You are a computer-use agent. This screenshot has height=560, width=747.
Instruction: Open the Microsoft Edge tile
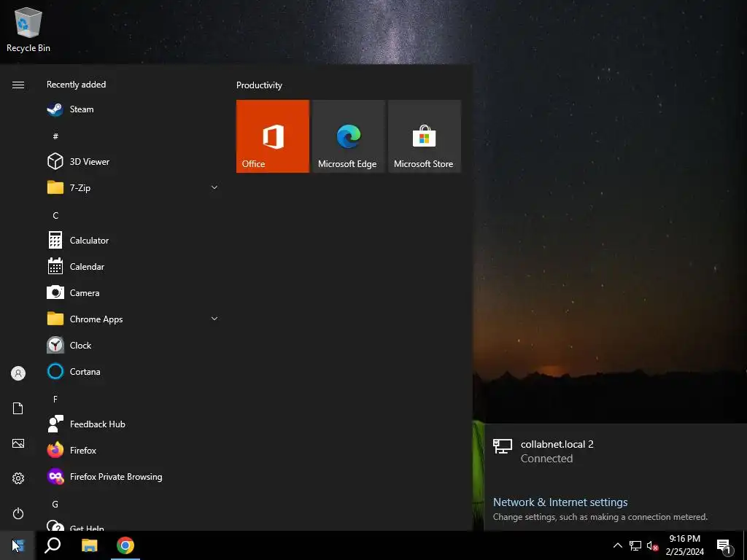(x=348, y=136)
